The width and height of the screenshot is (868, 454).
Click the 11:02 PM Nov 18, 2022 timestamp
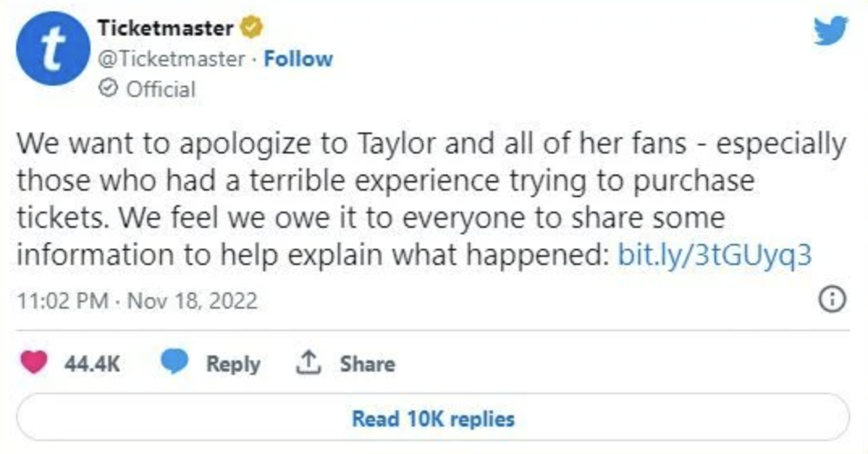137,301
